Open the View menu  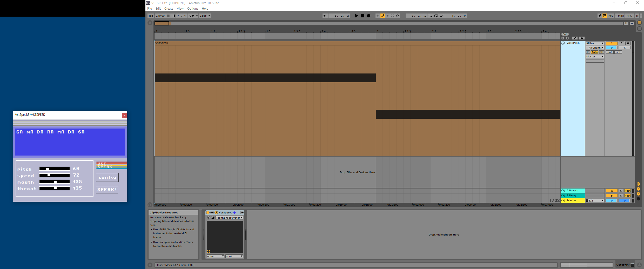point(180,9)
